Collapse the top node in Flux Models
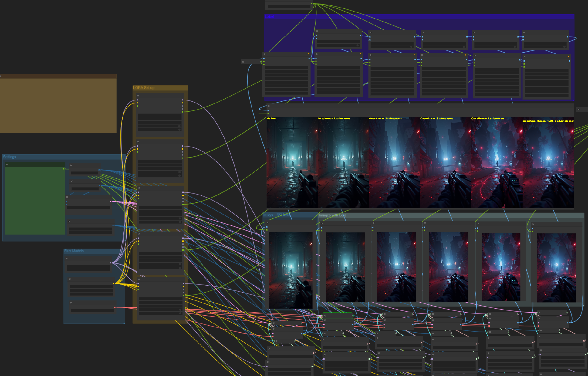 [x=67, y=259]
